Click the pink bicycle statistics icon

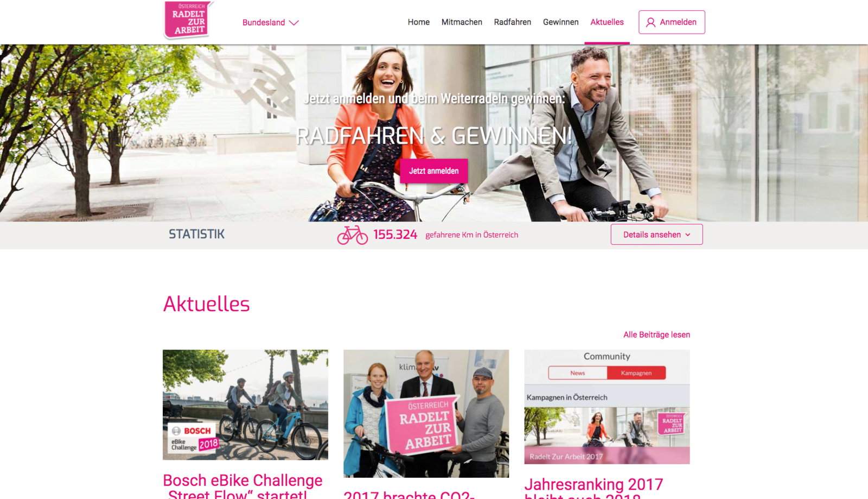click(x=353, y=235)
